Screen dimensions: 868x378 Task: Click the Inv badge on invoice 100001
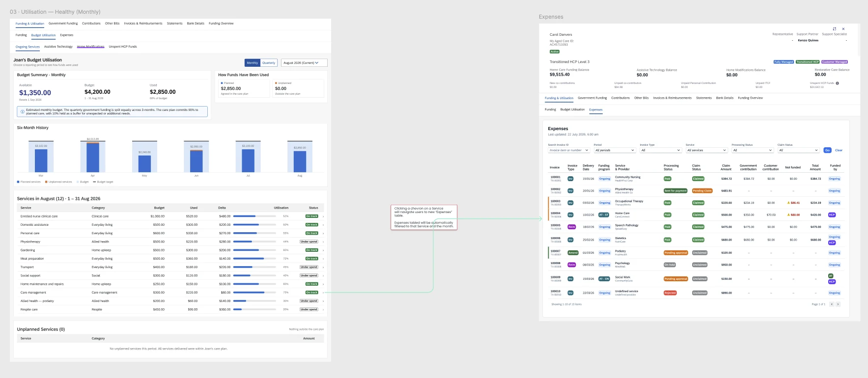click(570, 179)
